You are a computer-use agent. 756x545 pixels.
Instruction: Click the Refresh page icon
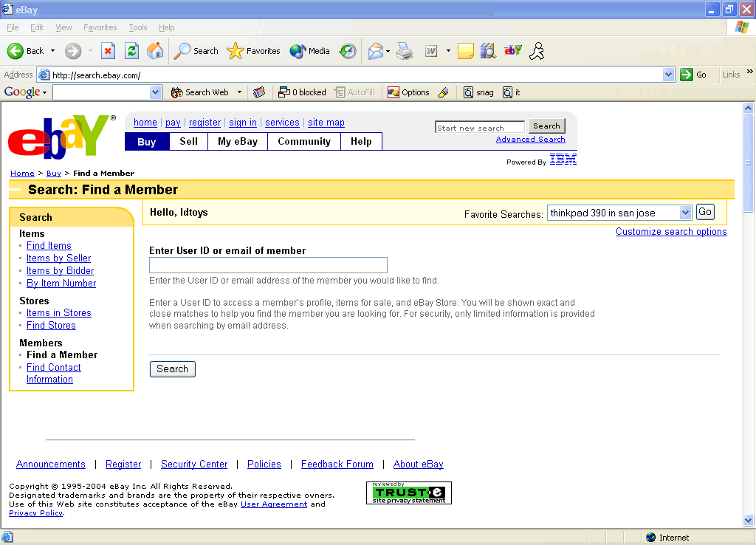coord(131,51)
